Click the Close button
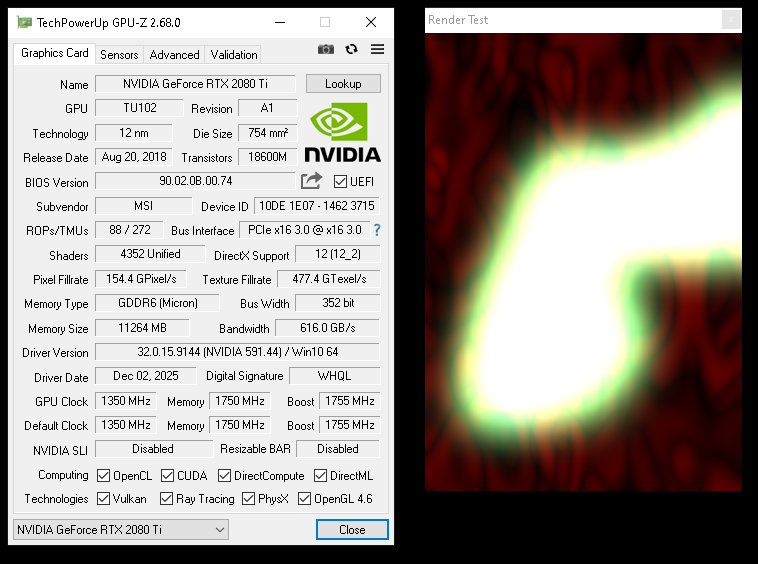 [x=352, y=530]
